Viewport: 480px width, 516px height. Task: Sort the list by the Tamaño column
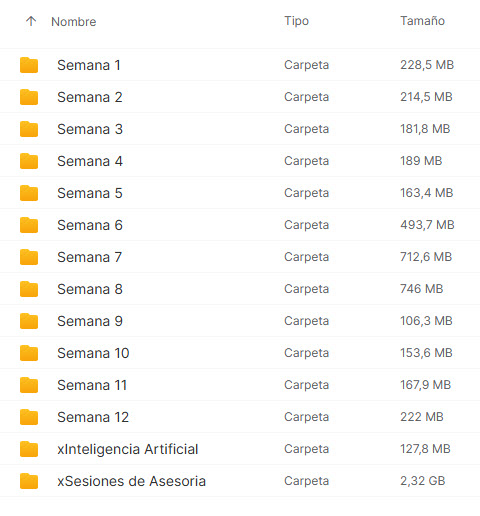[x=422, y=21]
